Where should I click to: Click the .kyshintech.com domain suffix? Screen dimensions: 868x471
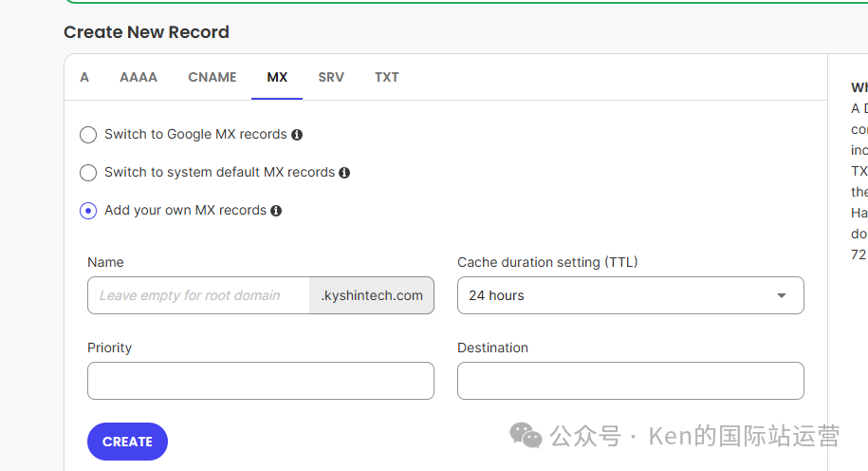click(372, 295)
